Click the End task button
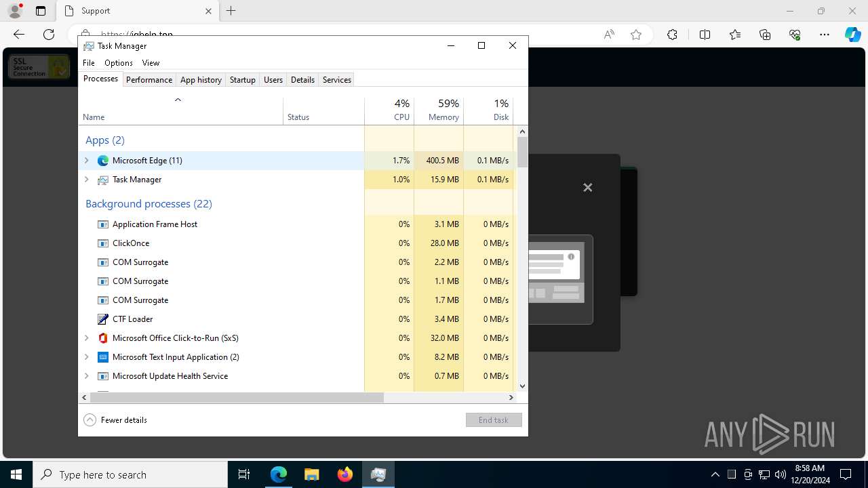 click(494, 420)
